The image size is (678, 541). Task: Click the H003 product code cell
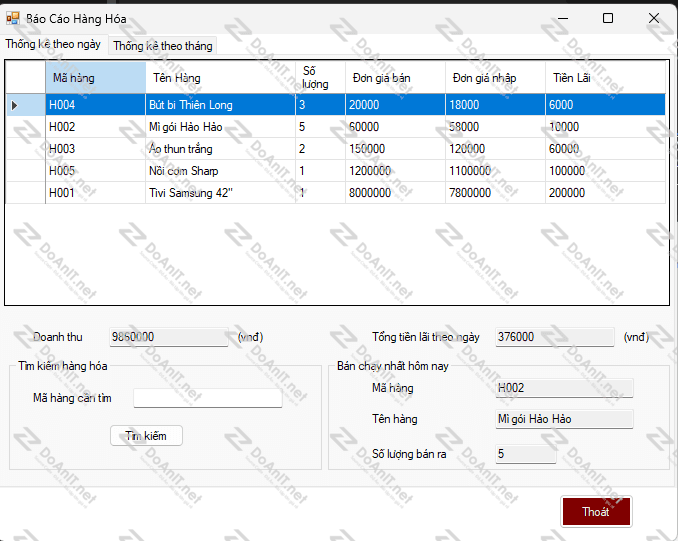coord(95,149)
